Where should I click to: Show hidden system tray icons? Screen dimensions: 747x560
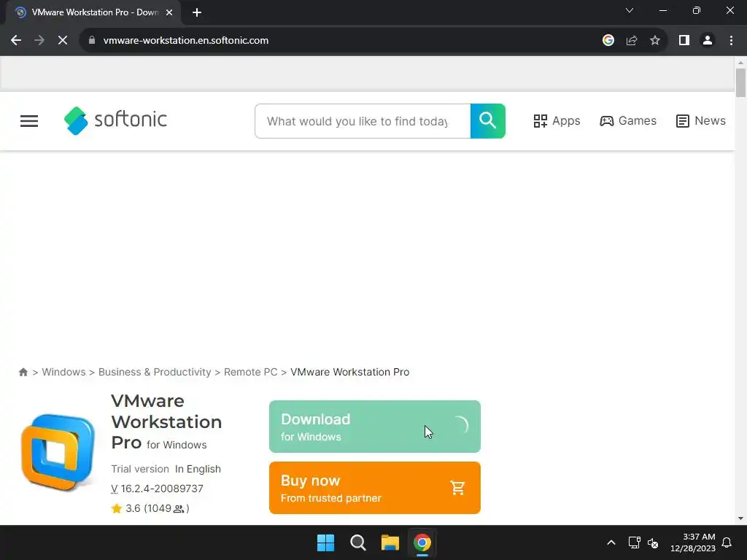click(x=611, y=542)
